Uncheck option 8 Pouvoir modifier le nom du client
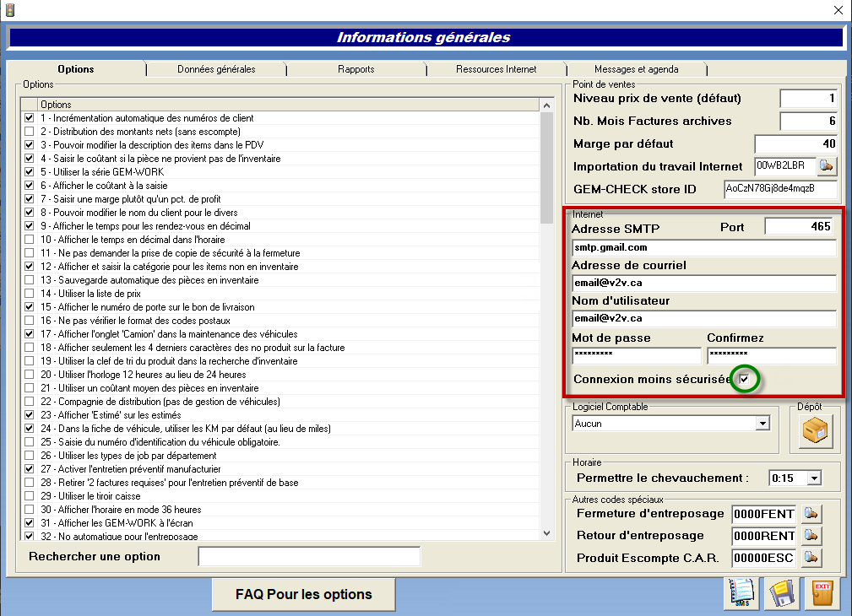 tap(30, 213)
